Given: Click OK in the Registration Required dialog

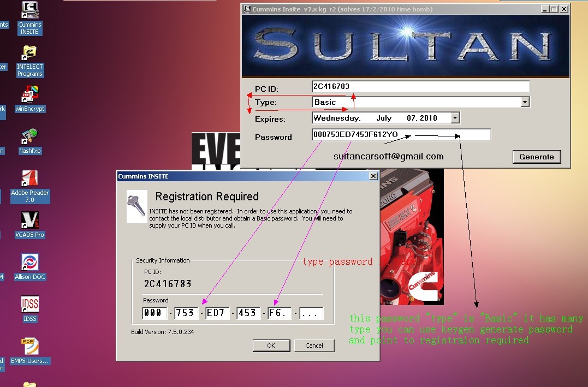Looking at the screenshot, I should tap(271, 346).
